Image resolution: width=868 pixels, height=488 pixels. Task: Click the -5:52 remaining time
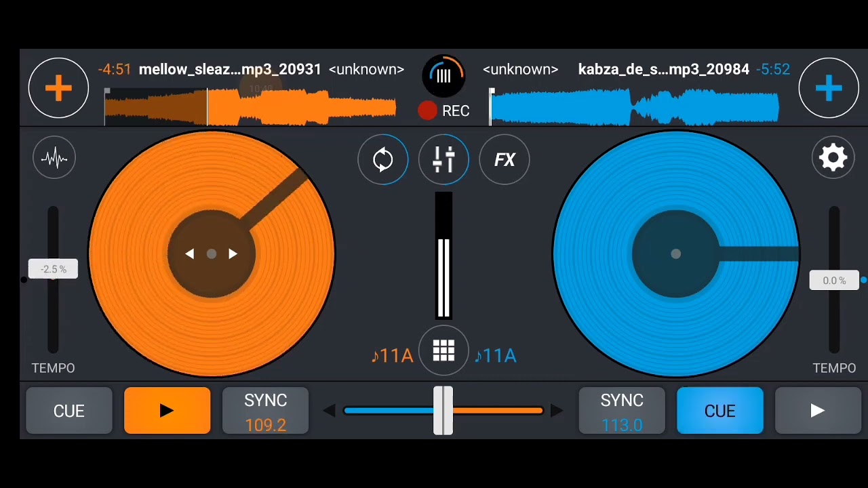[773, 70]
